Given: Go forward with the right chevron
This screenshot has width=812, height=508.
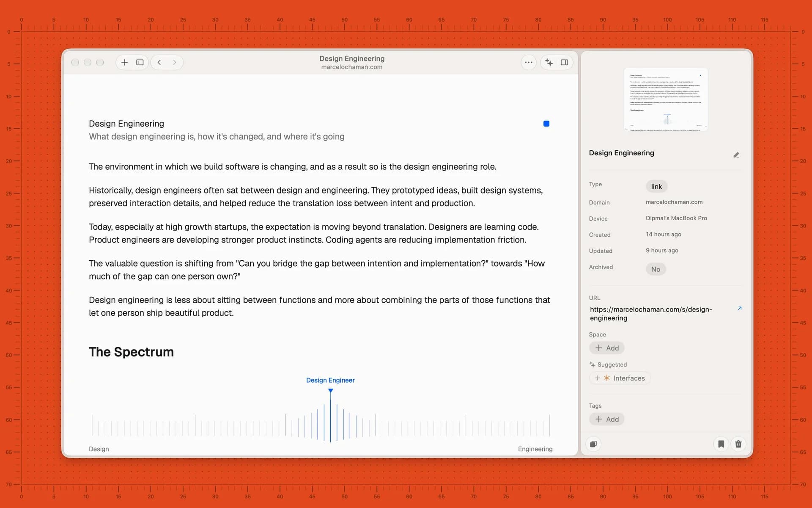Looking at the screenshot, I should pos(175,62).
